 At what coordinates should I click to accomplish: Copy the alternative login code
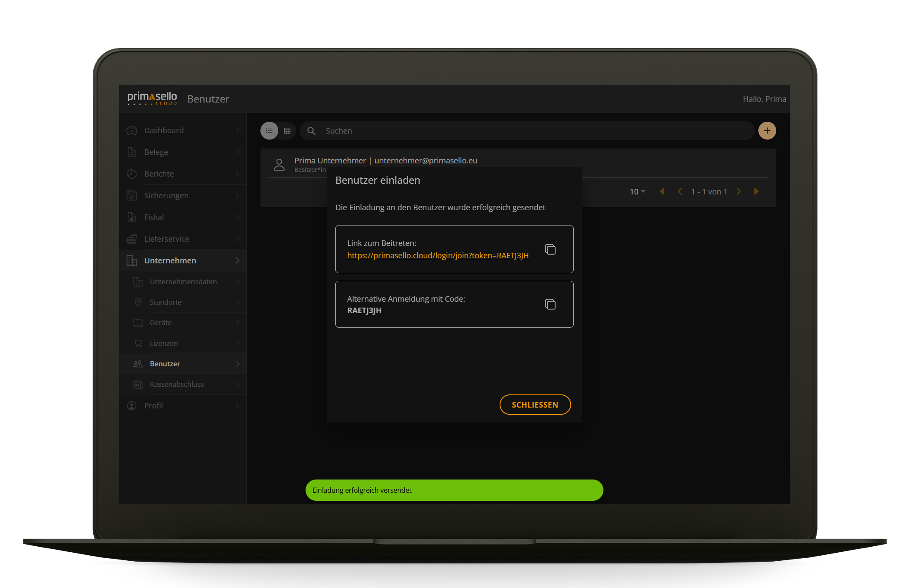[550, 304]
